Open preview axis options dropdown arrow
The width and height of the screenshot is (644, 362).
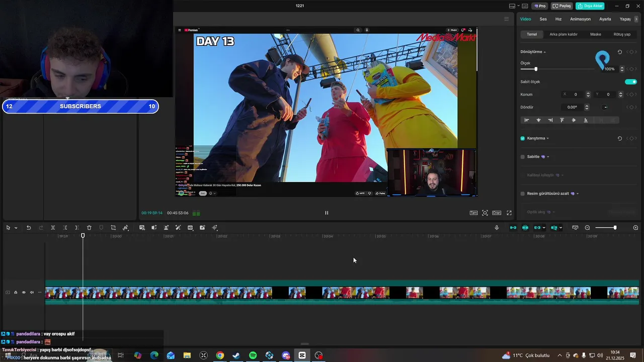click(560, 228)
